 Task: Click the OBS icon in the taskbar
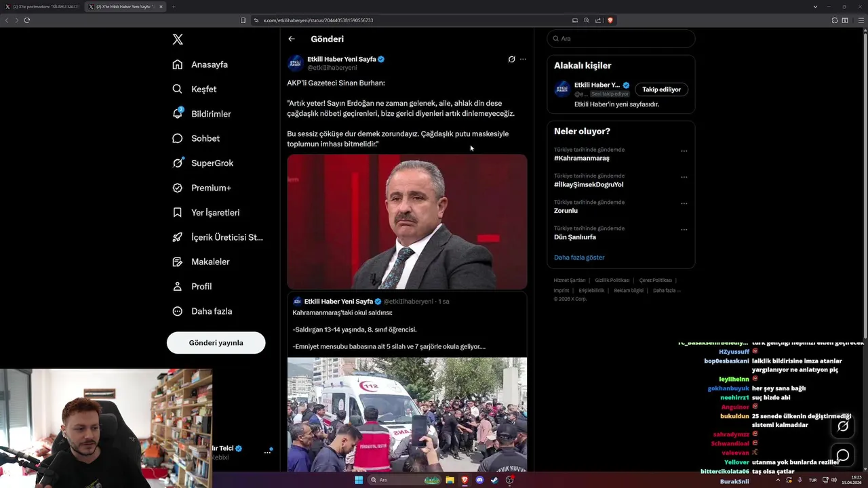tap(509, 480)
